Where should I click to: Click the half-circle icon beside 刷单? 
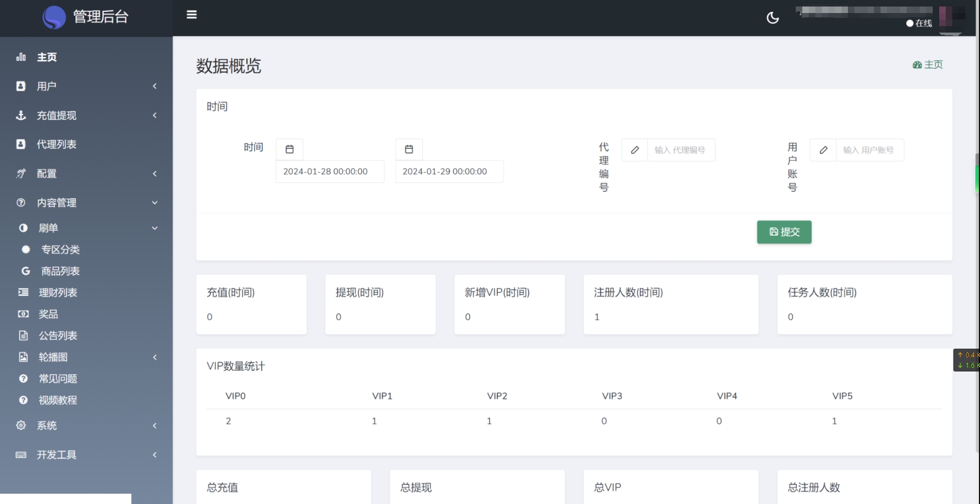[23, 228]
